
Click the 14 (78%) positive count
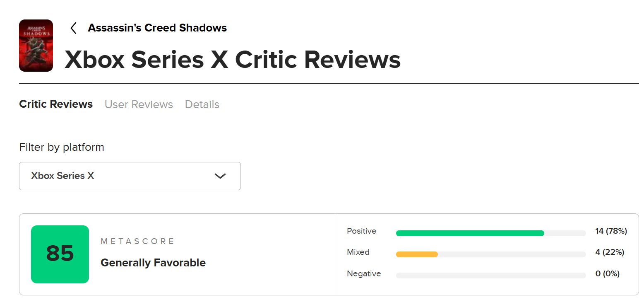(x=611, y=231)
